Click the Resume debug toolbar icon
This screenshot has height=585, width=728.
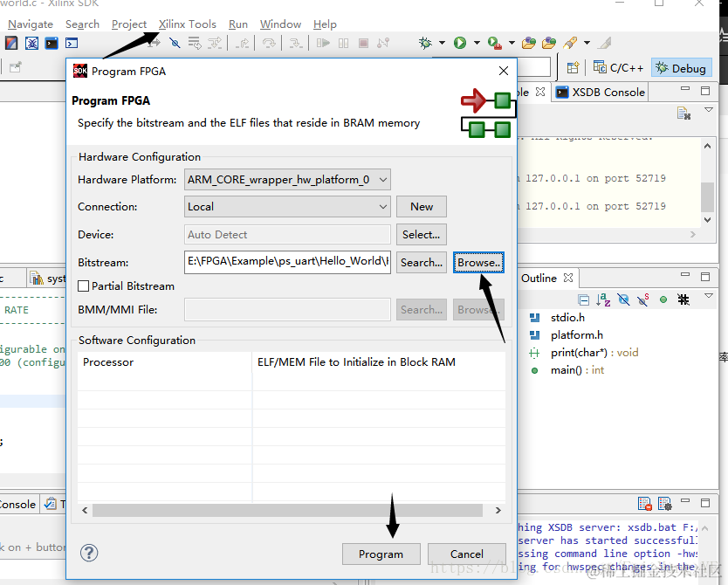323,43
